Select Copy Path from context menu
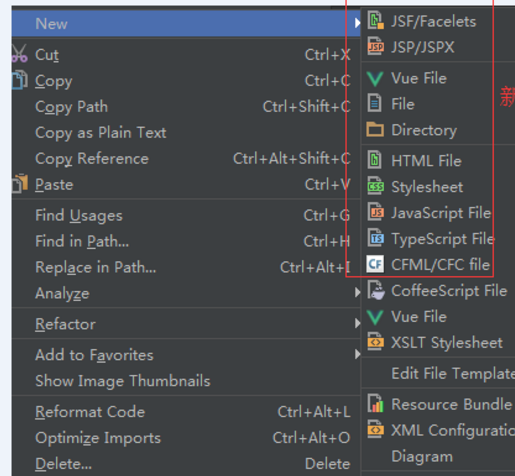Image resolution: width=515 pixels, height=476 pixels. tap(186, 107)
